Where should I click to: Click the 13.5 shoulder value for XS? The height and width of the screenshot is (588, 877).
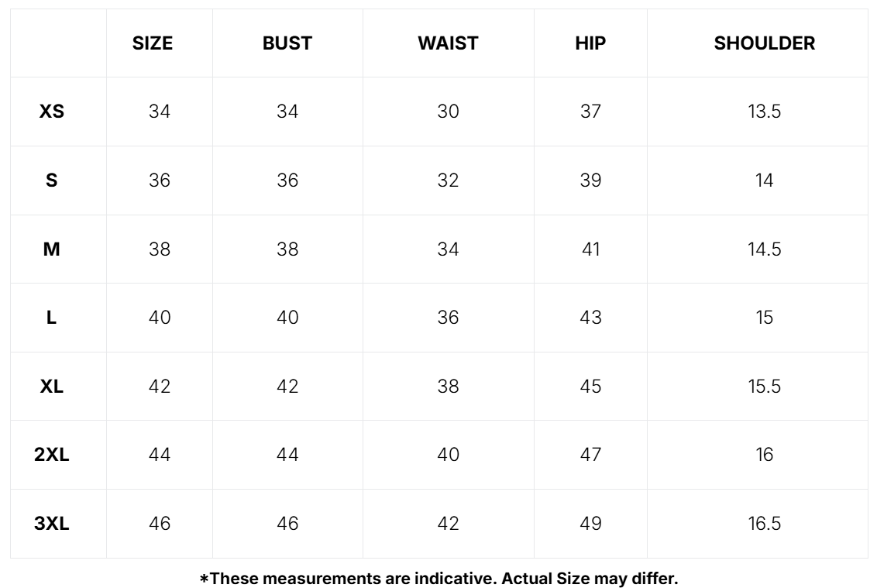[x=764, y=112]
